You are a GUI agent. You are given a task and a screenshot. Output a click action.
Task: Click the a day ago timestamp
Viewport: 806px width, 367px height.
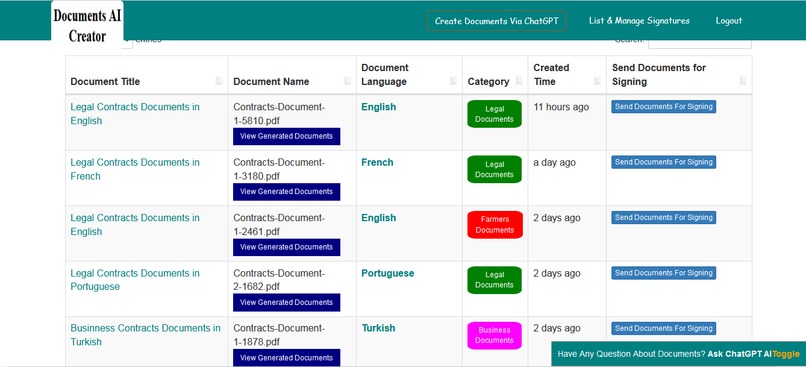tap(555, 162)
